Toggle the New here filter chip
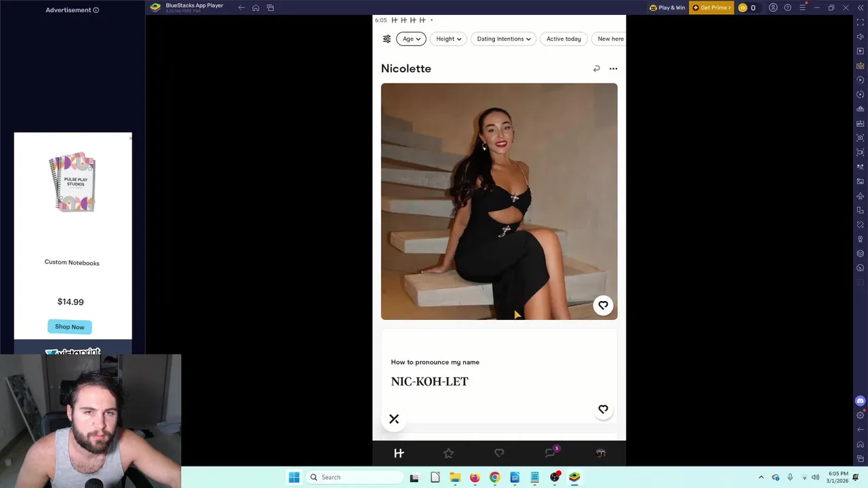The image size is (868, 488). (610, 39)
